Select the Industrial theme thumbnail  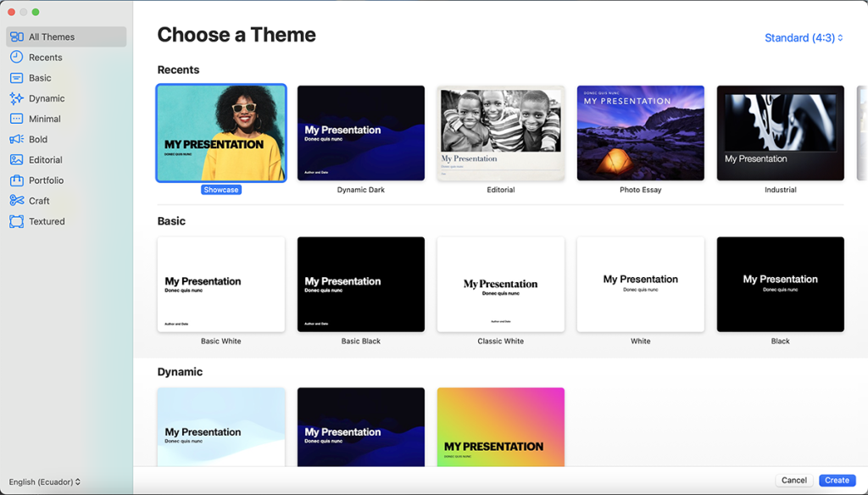[780, 132]
